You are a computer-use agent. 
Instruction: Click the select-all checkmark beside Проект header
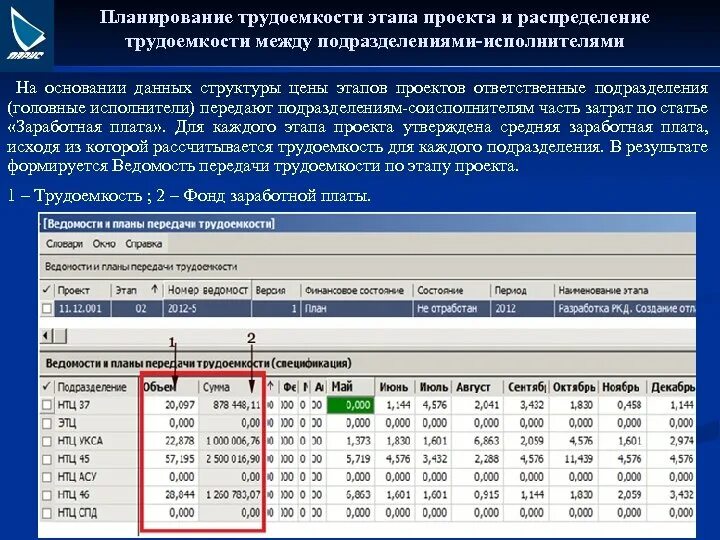click(x=46, y=290)
